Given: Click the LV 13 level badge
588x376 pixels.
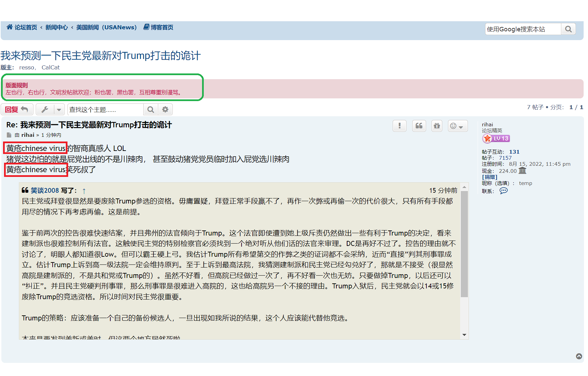Looking at the screenshot, I should point(496,138).
